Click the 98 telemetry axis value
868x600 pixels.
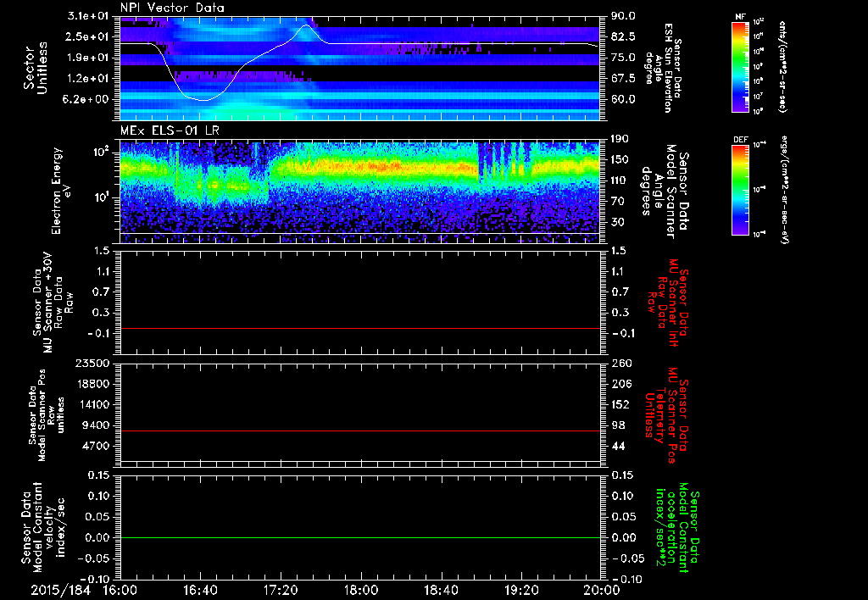point(618,425)
